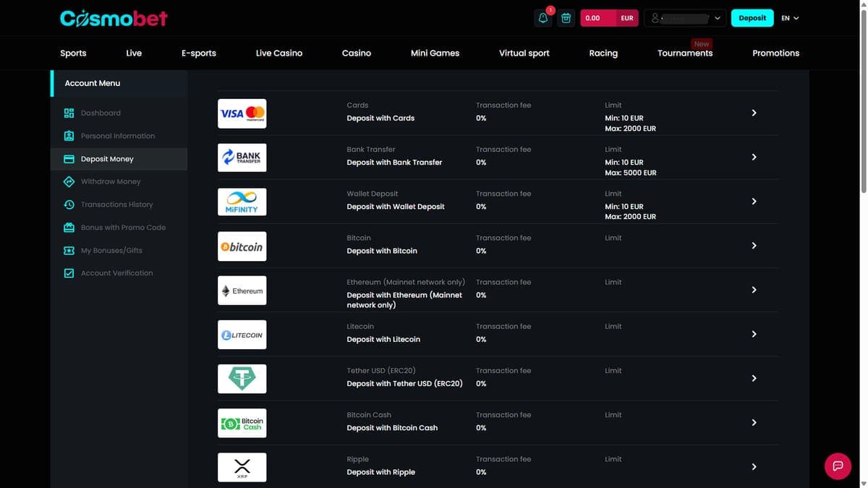868x488 pixels.
Task: Expand the Ethereum row arrow
Action: (754, 290)
